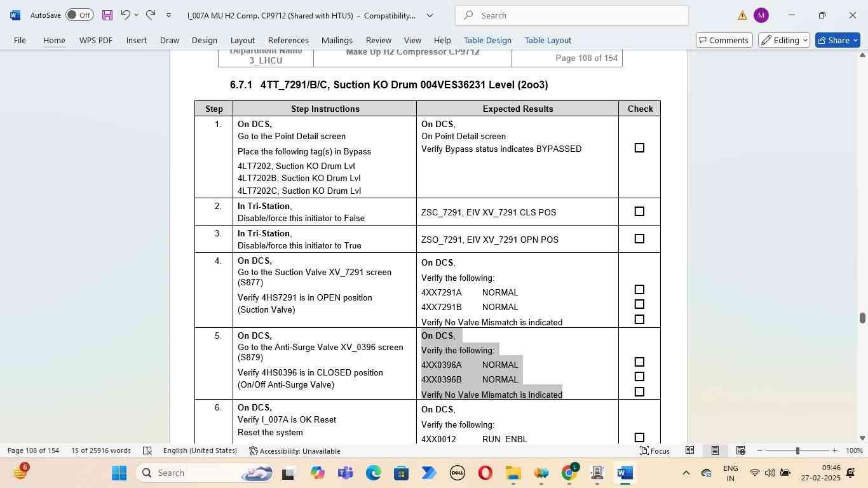Click the word count status

tap(101, 451)
